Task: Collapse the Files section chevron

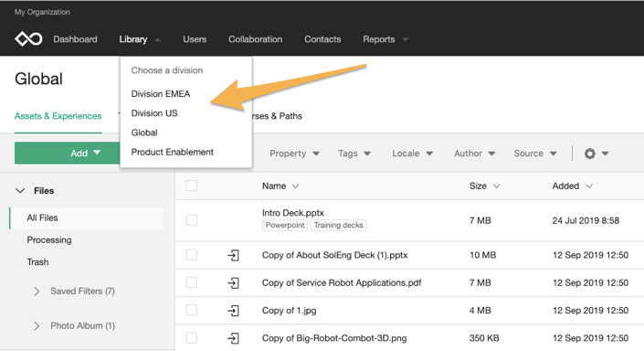Action: pyautogui.click(x=20, y=191)
